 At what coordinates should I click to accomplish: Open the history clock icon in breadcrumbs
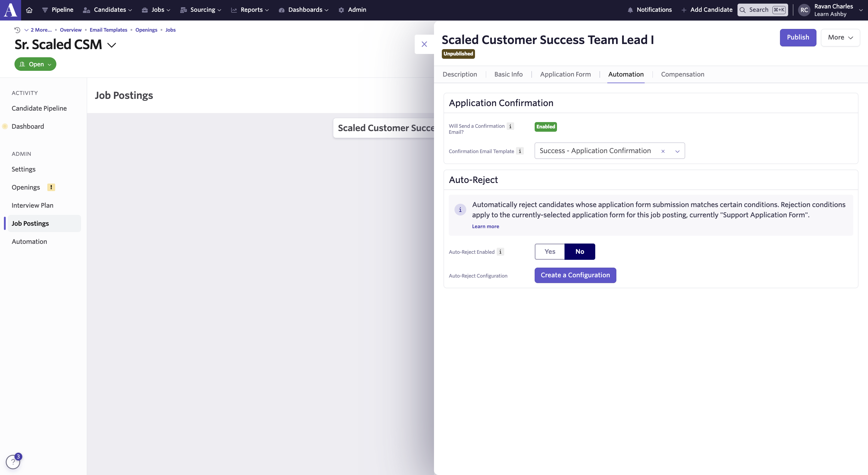point(17,30)
